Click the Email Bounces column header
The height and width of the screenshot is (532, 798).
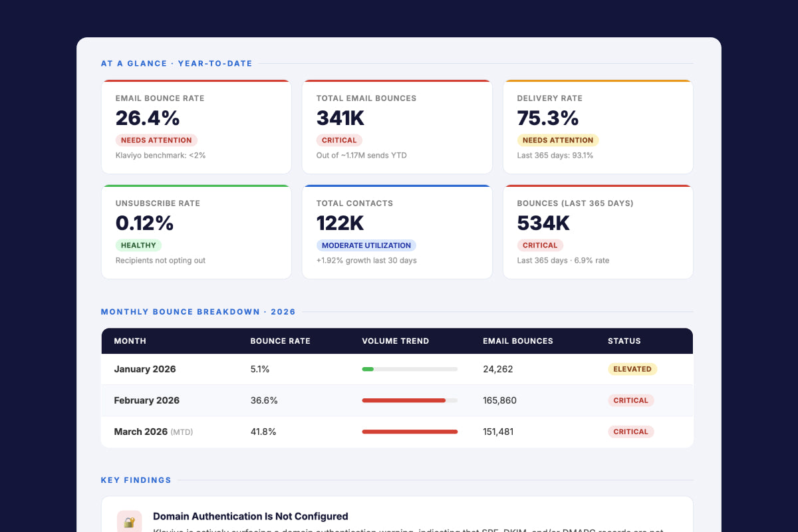[x=518, y=341]
